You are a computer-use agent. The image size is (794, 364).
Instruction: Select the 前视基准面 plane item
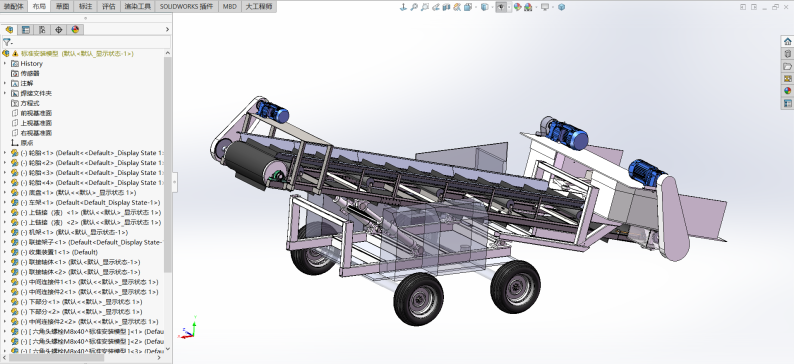point(31,113)
